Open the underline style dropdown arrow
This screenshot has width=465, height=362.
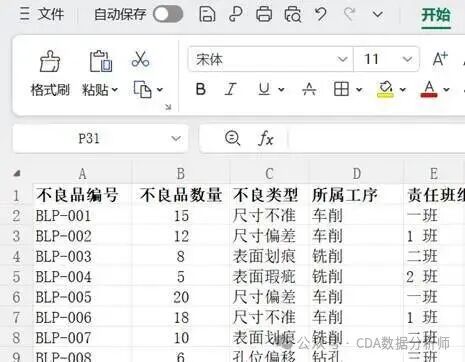click(281, 89)
